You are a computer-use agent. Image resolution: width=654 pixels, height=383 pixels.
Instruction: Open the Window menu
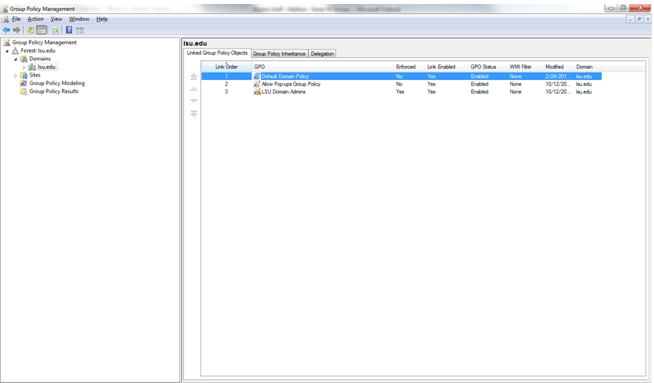[x=79, y=19]
